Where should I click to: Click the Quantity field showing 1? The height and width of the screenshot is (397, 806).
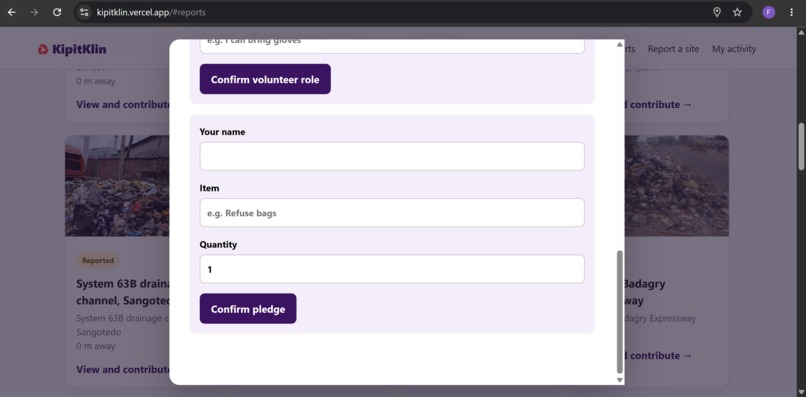tap(392, 269)
